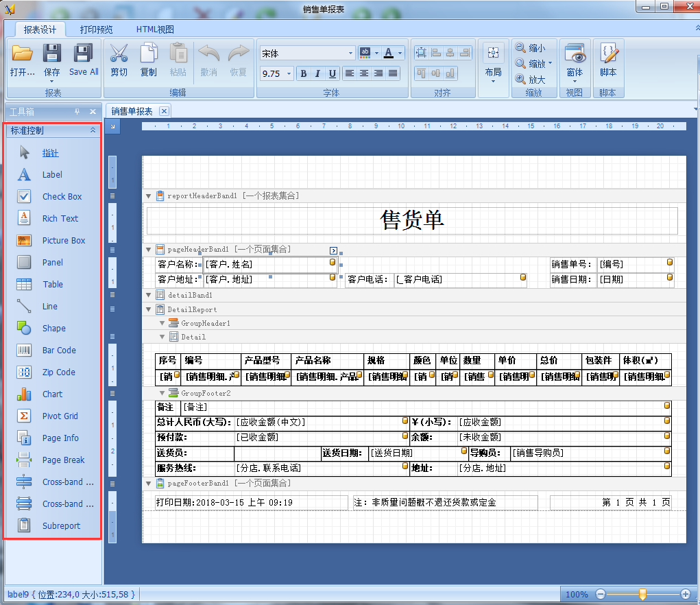Image resolution: width=700 pixels, height=605 pixels.
Task: Toggle italic formatting button
Action: coord(318,74)
